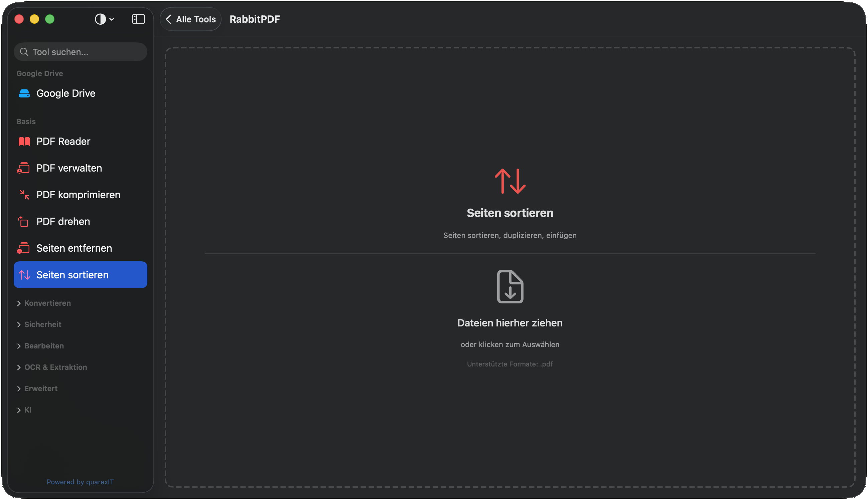868x500 pixels.
Task: Go back to Alle Tools
Action: pos(190,19)
